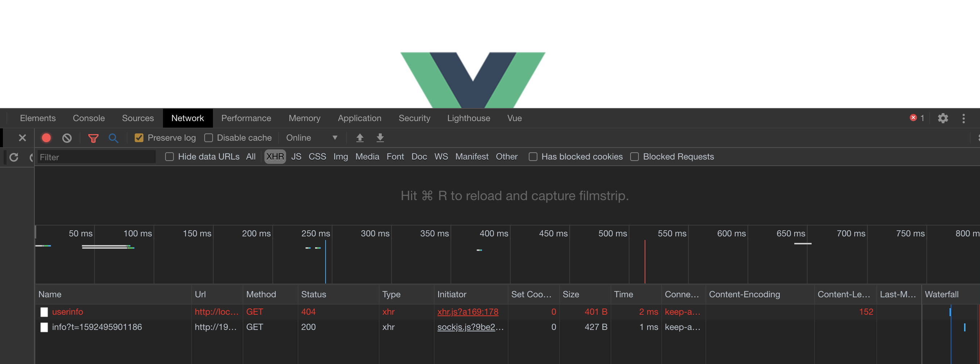Image resolution: width=980 pixels, height=364 pixels.
Task: Toggle the filter funnel icon
Action: pos(93,138)
